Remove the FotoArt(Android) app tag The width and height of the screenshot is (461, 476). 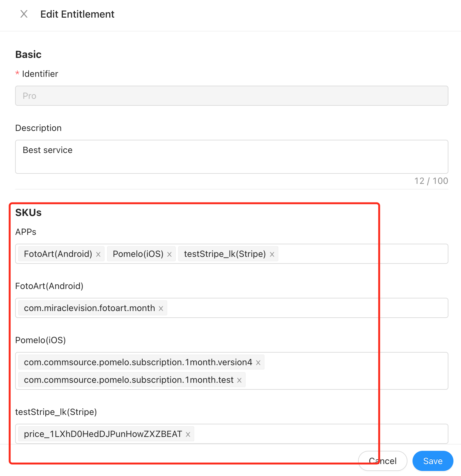[x=98, y=254]
